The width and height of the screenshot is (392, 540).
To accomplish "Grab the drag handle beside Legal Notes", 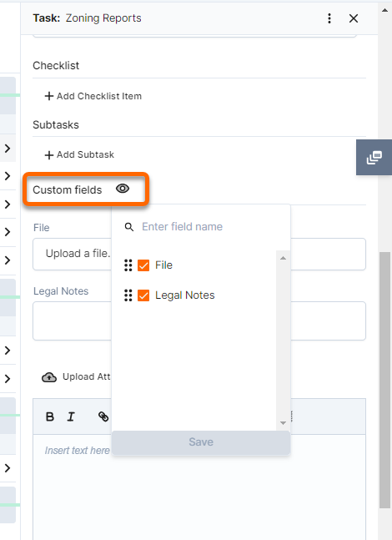I will click(x=128, y=295).
